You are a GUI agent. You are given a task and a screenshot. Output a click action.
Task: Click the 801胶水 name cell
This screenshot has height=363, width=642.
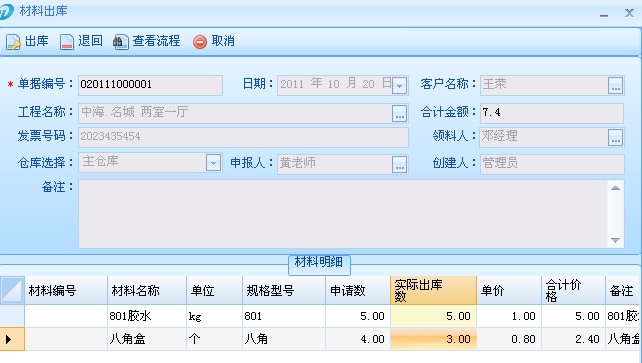coord(147,316)
